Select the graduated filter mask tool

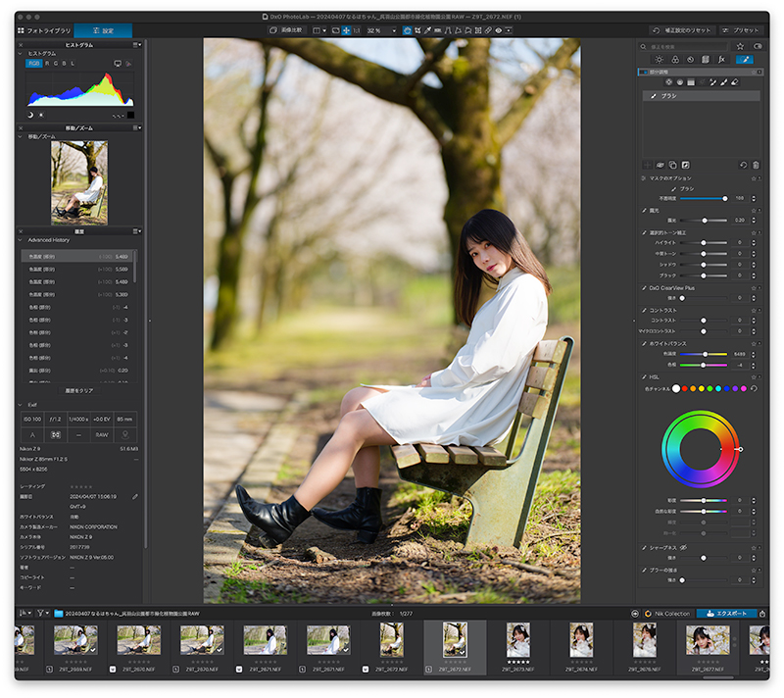[691, 82]
